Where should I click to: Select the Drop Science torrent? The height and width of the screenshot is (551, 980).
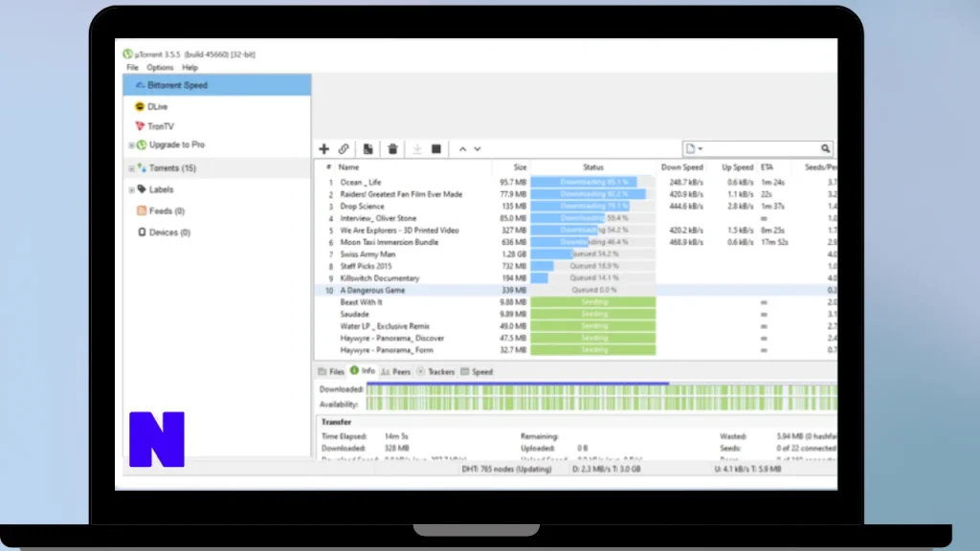coord(363,207)
